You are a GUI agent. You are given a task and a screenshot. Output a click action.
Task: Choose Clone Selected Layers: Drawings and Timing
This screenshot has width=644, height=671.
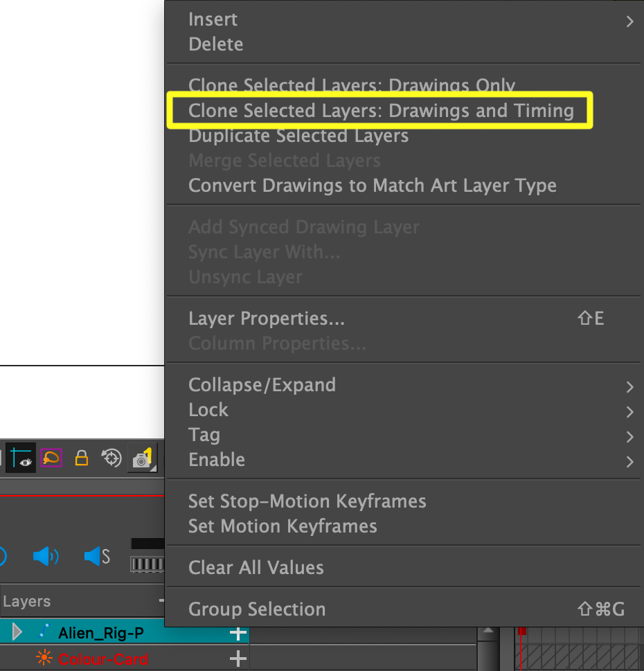pos(381,111)
